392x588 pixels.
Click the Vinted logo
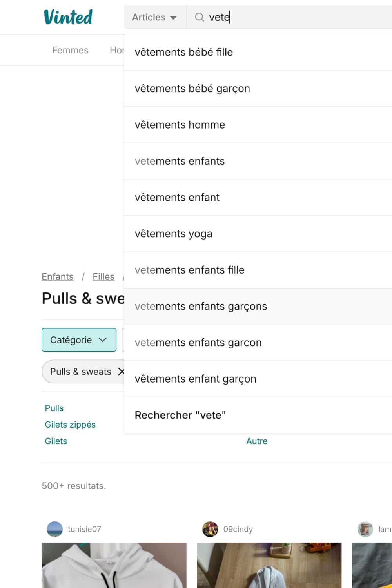[68, 17]
